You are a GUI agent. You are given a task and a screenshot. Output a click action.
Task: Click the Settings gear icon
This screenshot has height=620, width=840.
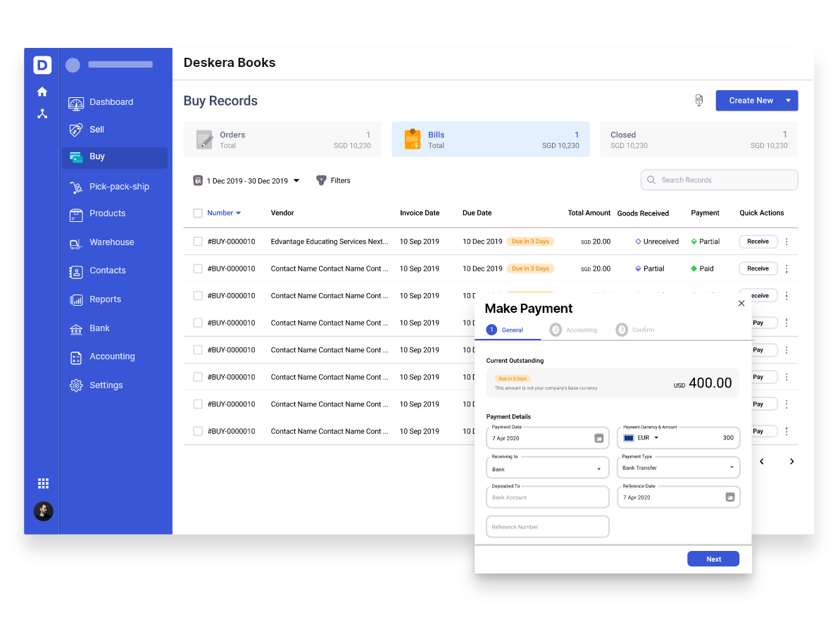tap(76, 385)
